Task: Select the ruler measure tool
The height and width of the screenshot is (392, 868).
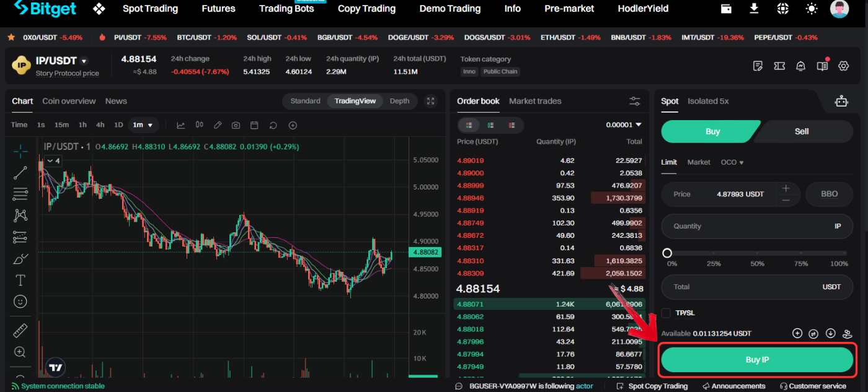Action: (20, 331)
